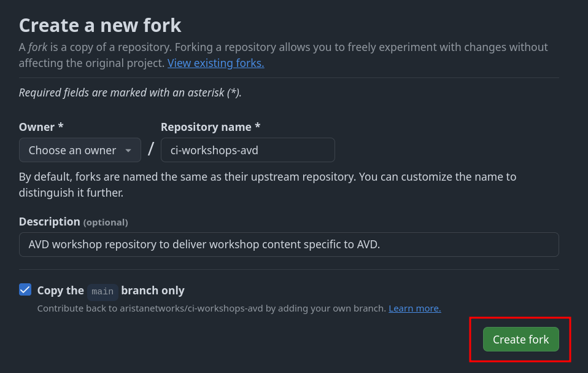Focus the Repository name field ci-workshops-avd
Viewport: 588px width, 373px height.
point(247,150)
